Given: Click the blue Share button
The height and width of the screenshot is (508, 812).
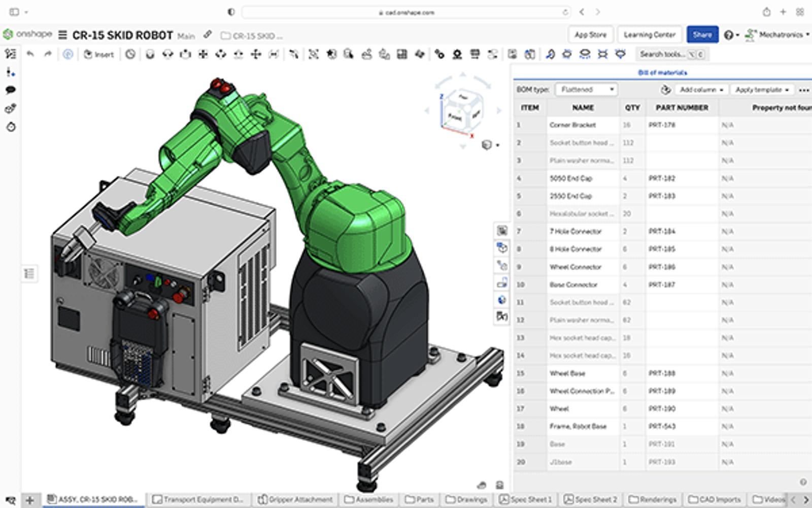Looking at the screenshot, I should click(702, 35).
